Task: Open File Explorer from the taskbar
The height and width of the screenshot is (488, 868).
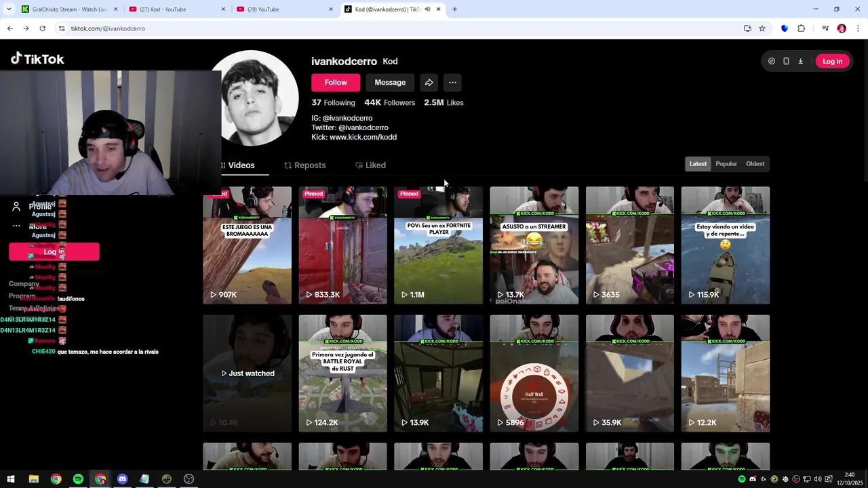Action: 33,479
